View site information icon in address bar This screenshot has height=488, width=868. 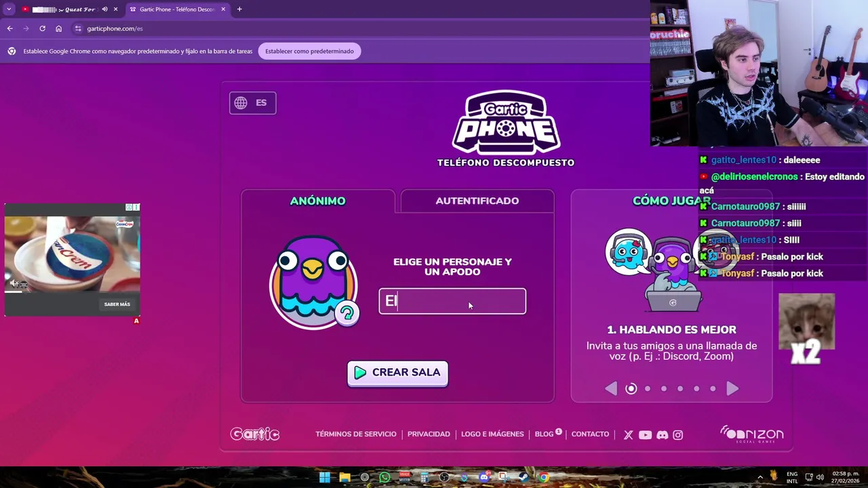(x=78, y=28)
